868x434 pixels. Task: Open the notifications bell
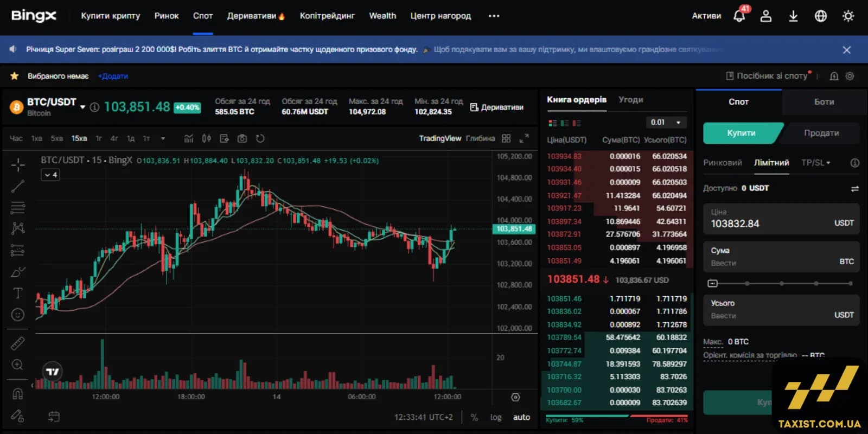tap(739, 16)
